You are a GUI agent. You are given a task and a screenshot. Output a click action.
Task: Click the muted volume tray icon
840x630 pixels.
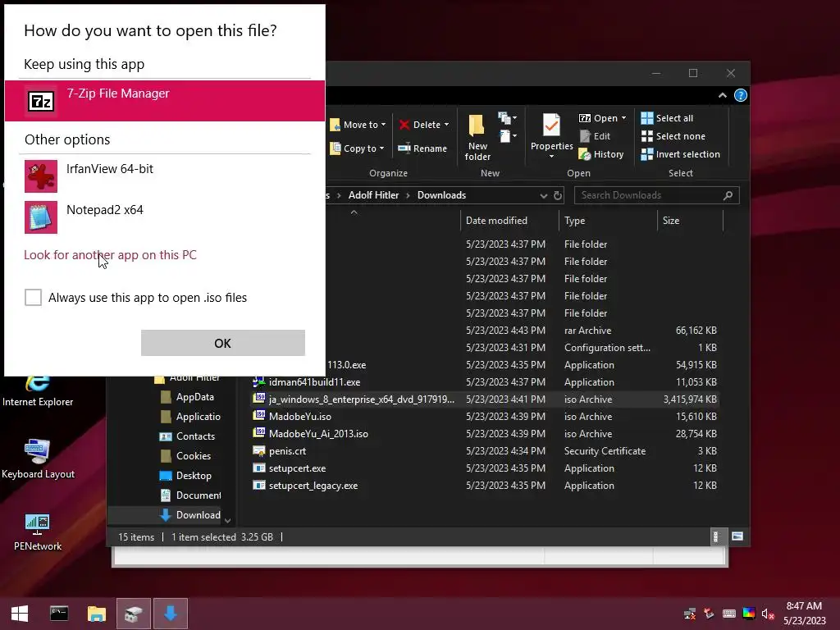[x=768, y=614]
